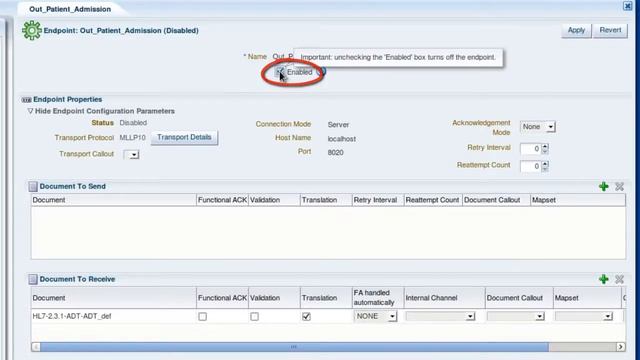Click the Server Connection Mode value
The height and width of the screenshot is (360, 640).
(x=338, y=124)
